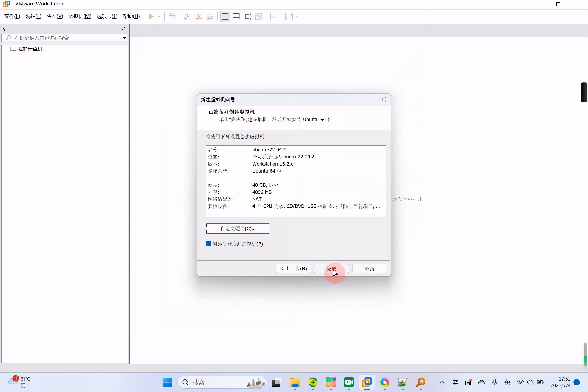
Task: Click the revert to snapshot icon
Action: point(199,17)
